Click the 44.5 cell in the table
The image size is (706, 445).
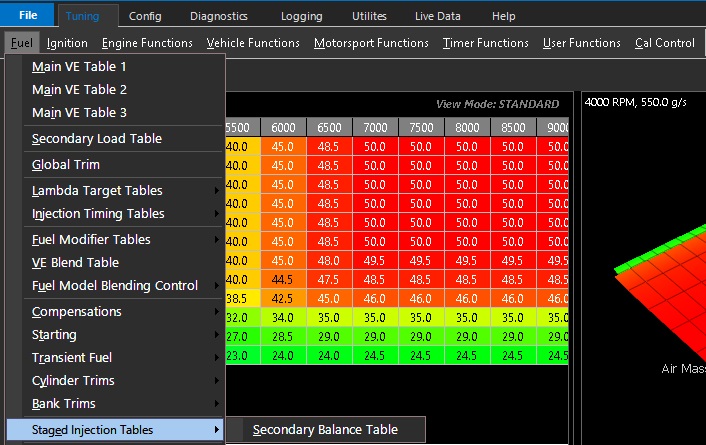(x=283, y=280)
